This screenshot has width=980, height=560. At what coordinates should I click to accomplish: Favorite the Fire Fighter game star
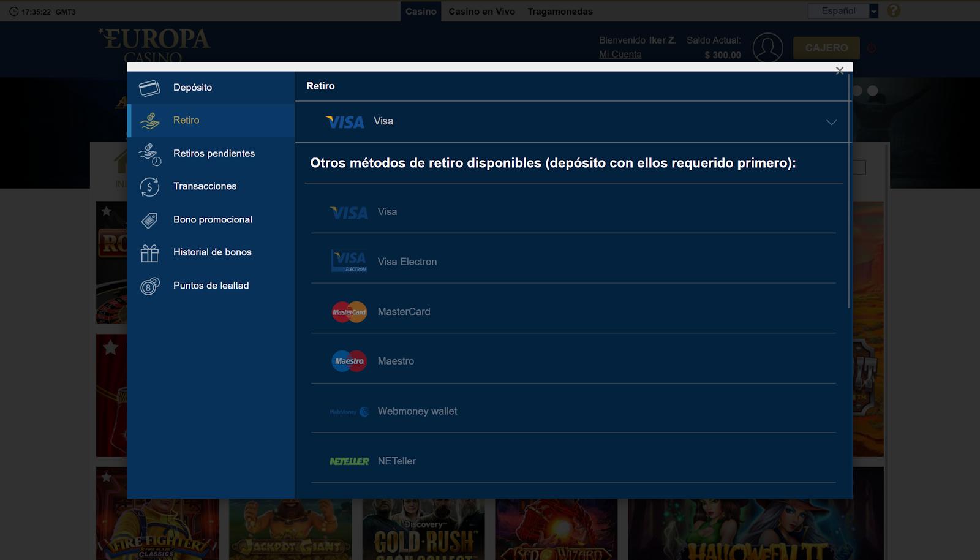(x=106, y=476)
